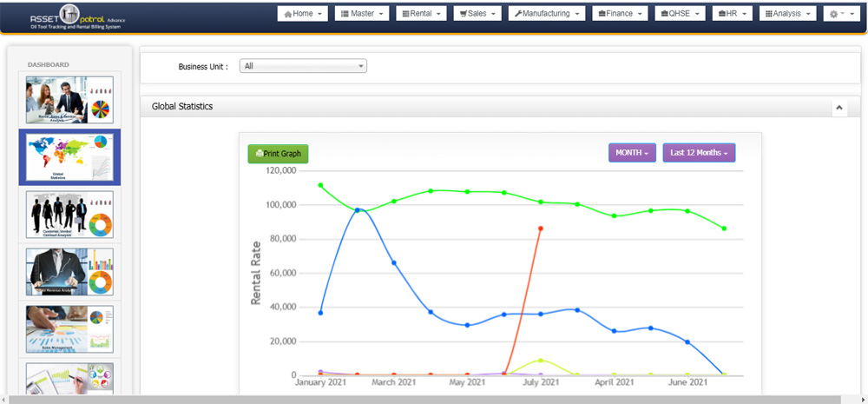Open the Finance menu
Viewport: 868px width, 404px height.
pos(620,14)
